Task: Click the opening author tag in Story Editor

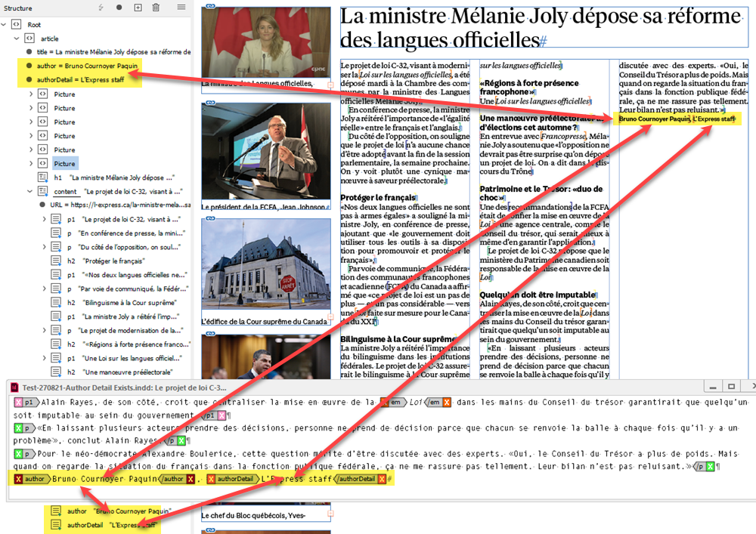Action: pos(32,479)
